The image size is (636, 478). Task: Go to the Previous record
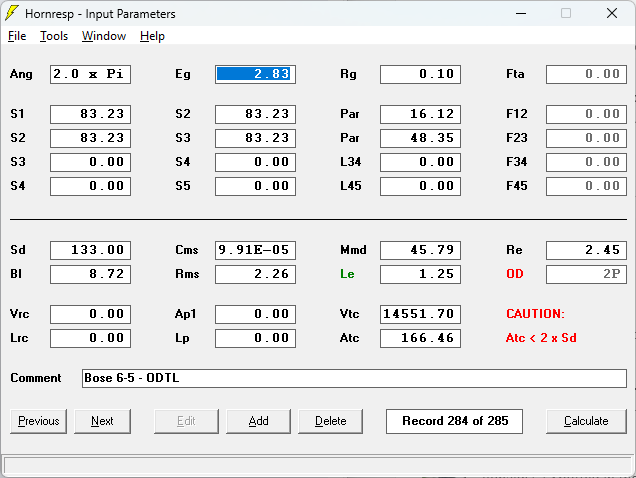tap(39, 421)
